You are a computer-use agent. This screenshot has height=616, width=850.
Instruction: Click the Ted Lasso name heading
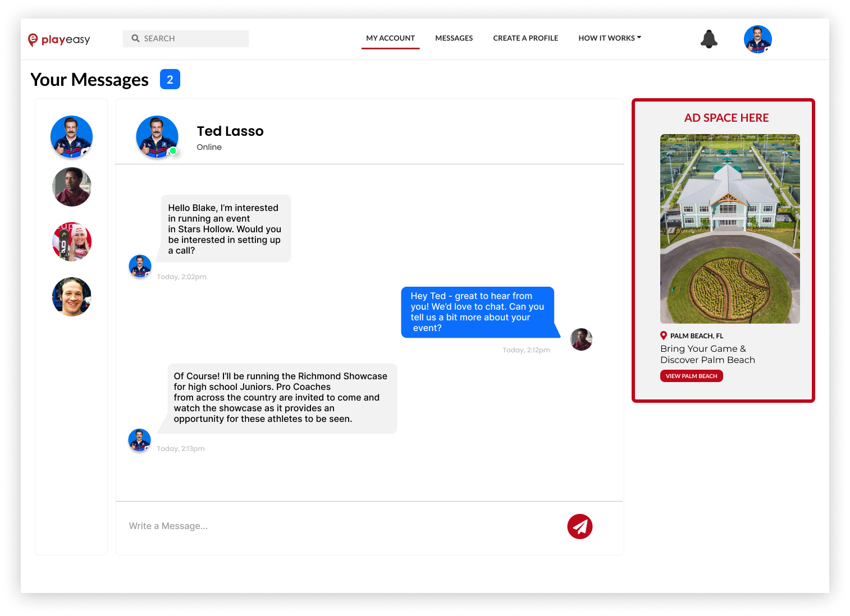click(x=230, y=131)
